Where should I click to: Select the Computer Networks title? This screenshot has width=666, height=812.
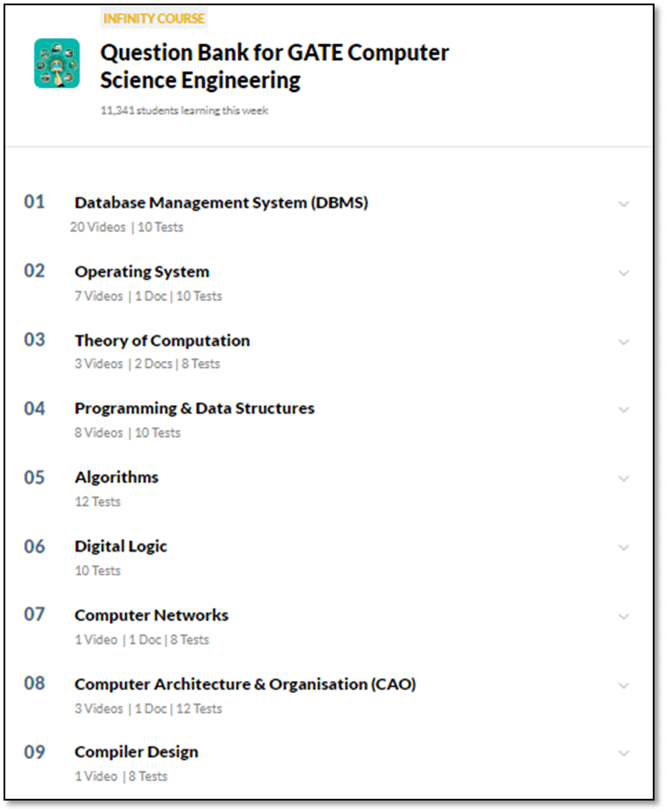click(152, 615)
